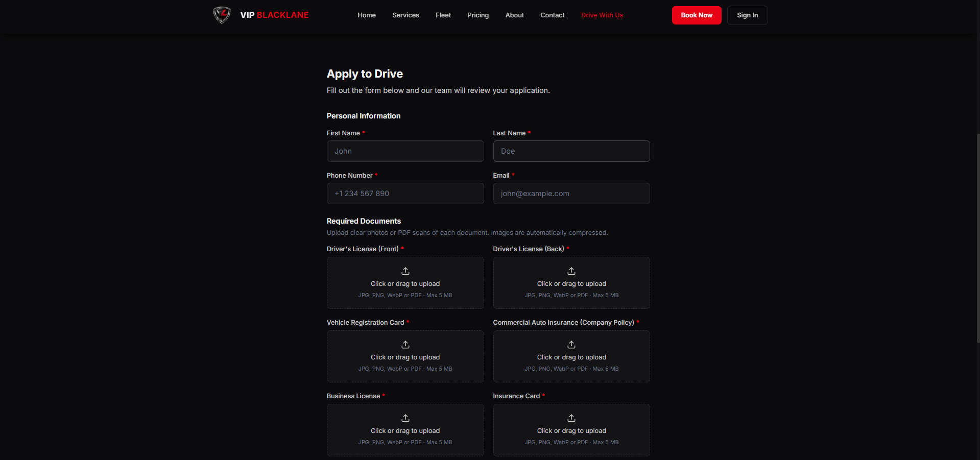
Task: Click 'Click or drag to upload' under Business License
Action: coord(405,431)
